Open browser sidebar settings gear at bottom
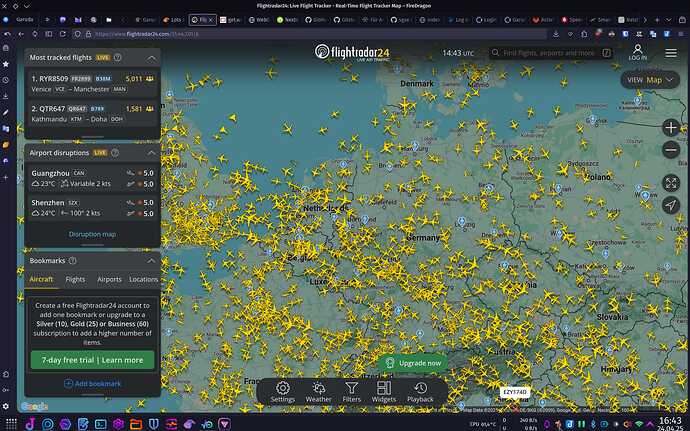Viewport: 690px width, 431px height. coord(6,406)
